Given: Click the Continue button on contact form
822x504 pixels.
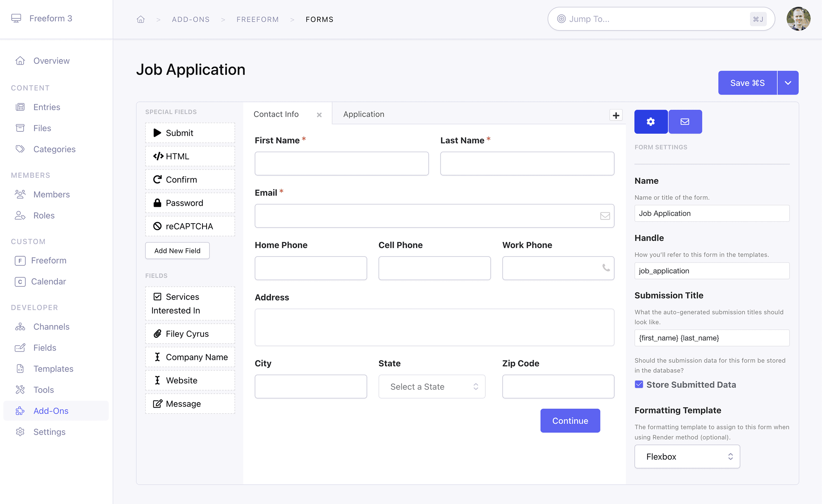Looking at the screenshot, I should click(x=570, y=421).
